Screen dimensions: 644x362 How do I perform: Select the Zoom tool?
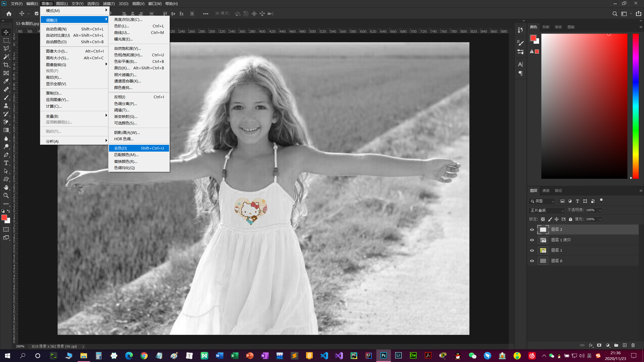click(x=6, y=195)
